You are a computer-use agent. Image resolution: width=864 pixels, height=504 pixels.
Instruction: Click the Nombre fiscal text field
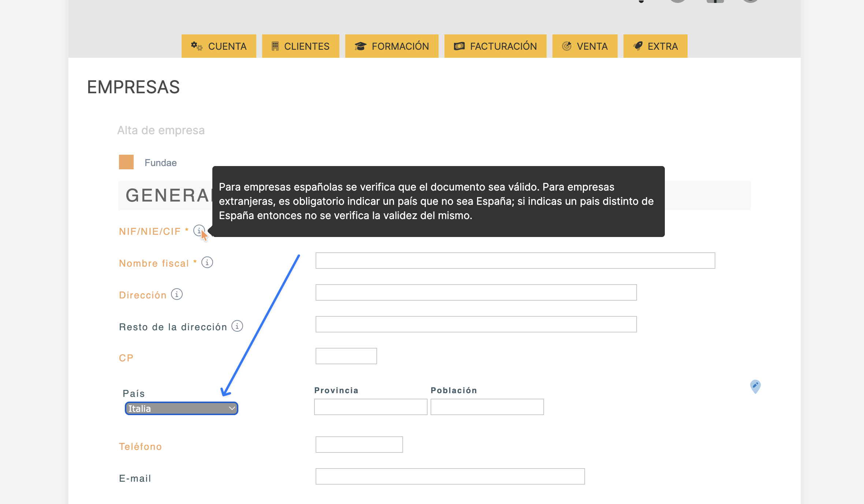(515, 261)
